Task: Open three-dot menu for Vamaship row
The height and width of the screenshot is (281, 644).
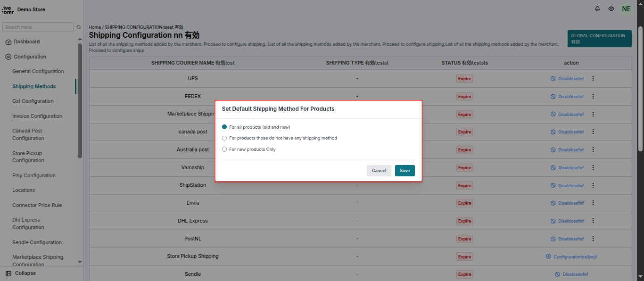Action: click(x=593, y=167)
